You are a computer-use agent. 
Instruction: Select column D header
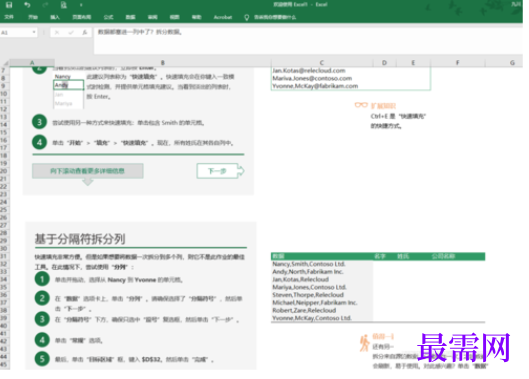tap(385, 63)
